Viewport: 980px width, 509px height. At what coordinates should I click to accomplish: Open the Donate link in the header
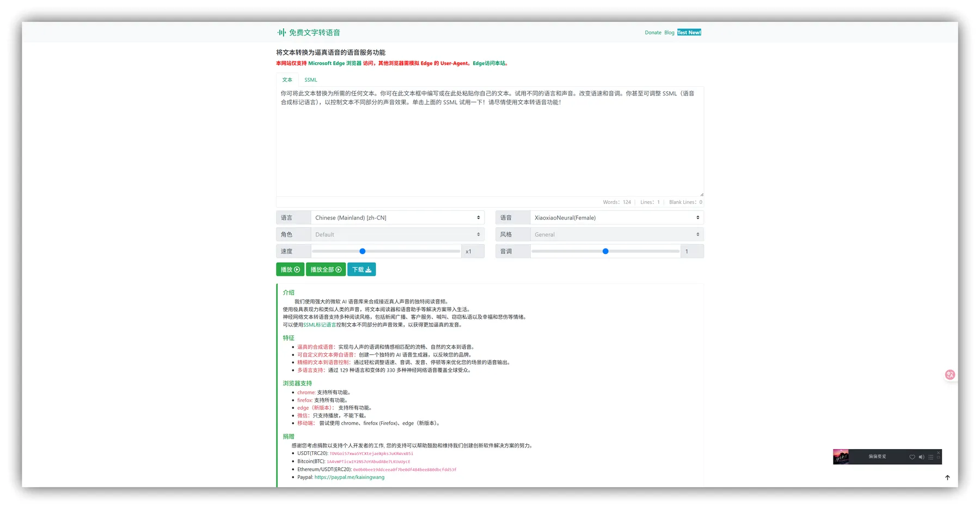coord(653,33)
